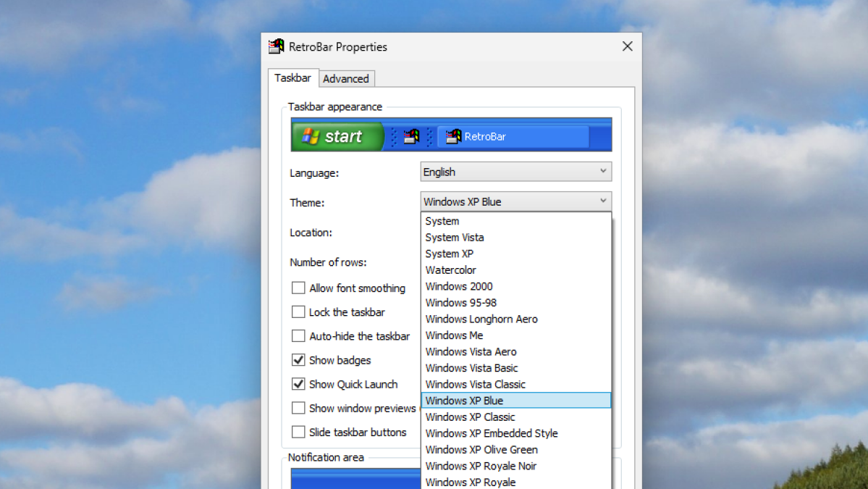This screenshot has width=868, height=489.
Task: Collapse the Theme dropdown showing Windows XP Blue
Action: (x=516, y=201)
